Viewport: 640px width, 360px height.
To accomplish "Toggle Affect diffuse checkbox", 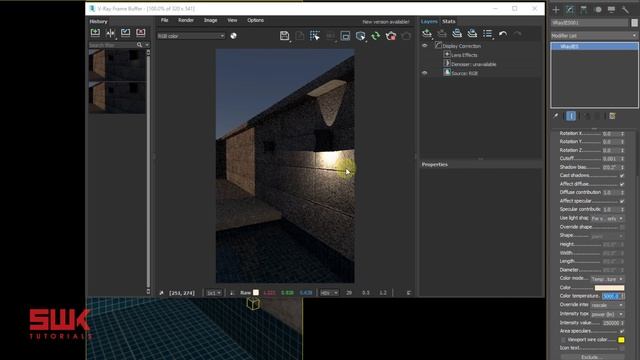I will coord(622,184).
